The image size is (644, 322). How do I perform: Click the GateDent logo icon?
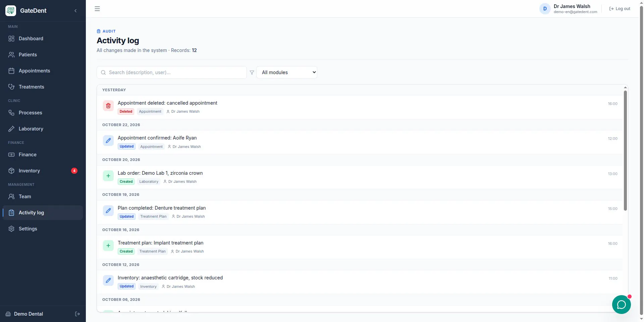click(x=11, y=11)
